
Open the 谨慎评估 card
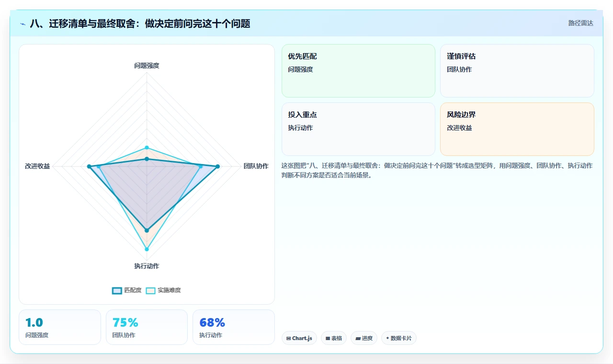[x=517, y=71]
